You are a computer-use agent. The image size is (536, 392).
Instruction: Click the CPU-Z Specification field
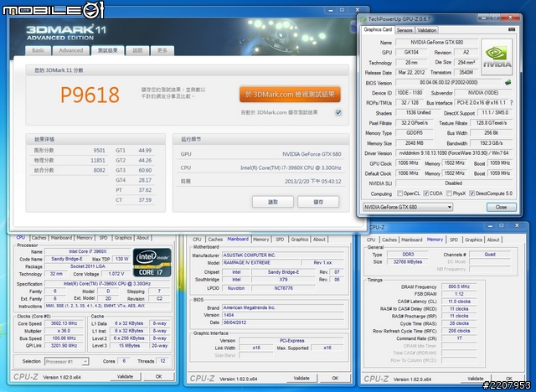point(107,284)
